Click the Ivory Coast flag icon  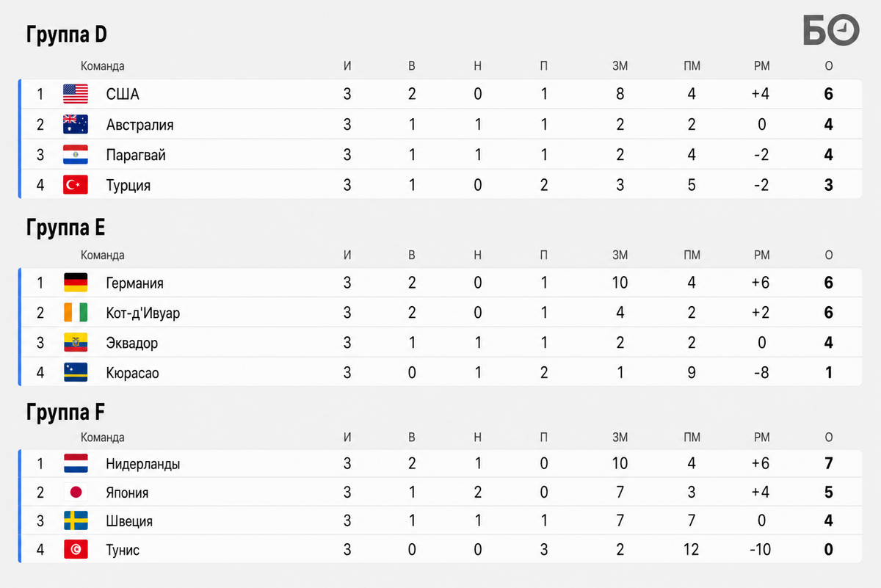(76, 313)
